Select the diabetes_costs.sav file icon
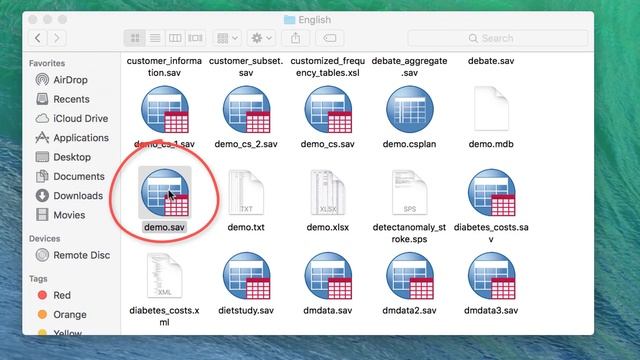 pyautogui.click(x=491, y=193)
